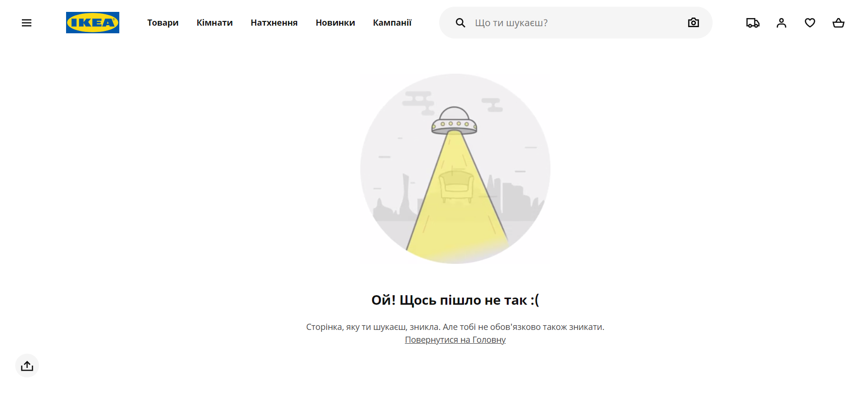Click the 'Сторінка, яку ти шукаєш' message text
The width and height of the screenshot is (868, 396).
(455, 327)
